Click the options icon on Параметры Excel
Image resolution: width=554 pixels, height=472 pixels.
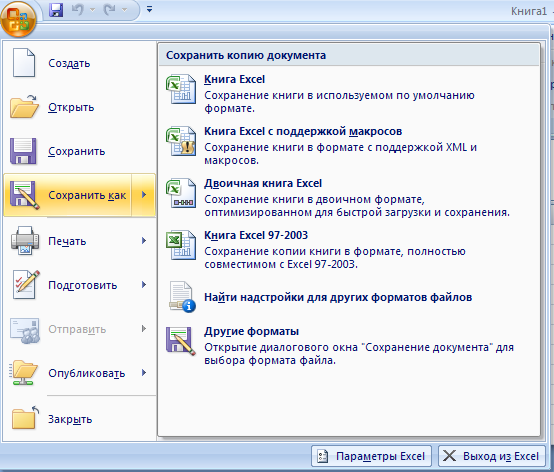pos(322,456)
